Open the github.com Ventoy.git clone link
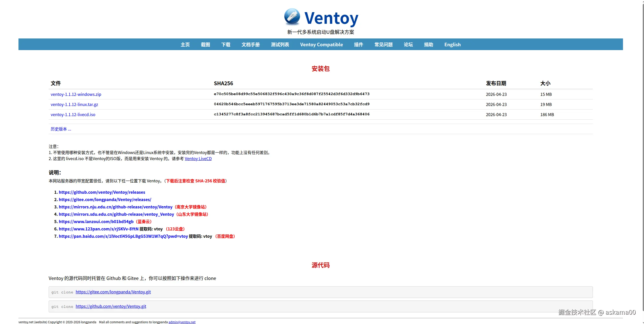The image size is (644, 324). [x=111, y=306]
